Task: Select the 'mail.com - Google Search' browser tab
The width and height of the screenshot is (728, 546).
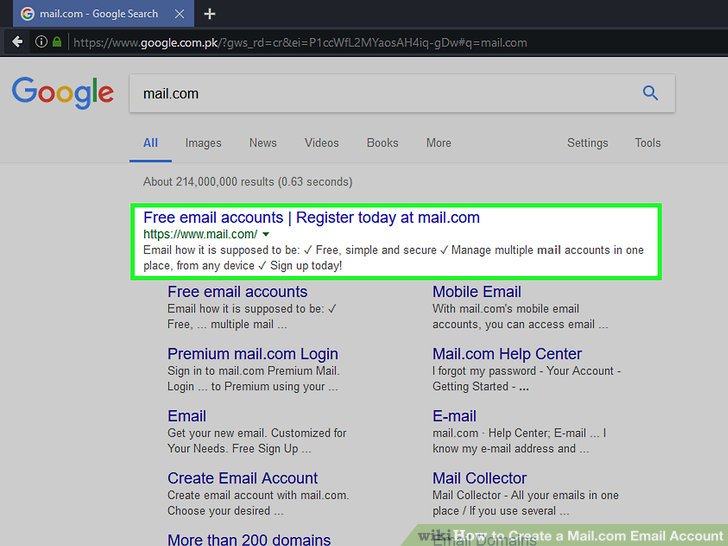Action: coord(104,14)
